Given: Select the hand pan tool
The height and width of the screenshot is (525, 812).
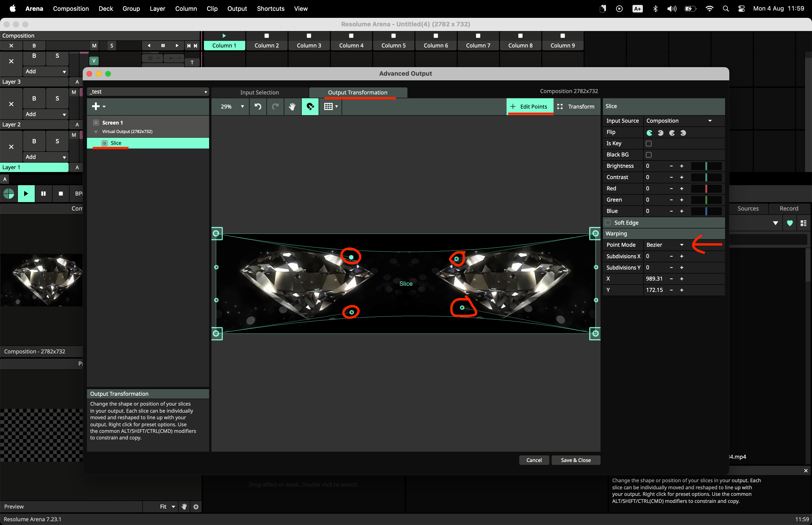Looking at the screenshot, I should tap(292, 107).
